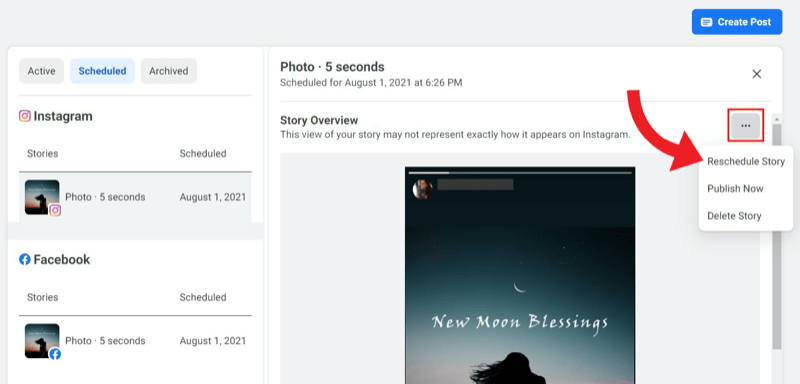Viewport: 800px width, 384px height.
Task: Click the Create Post button
Action: tap(737, 22)
